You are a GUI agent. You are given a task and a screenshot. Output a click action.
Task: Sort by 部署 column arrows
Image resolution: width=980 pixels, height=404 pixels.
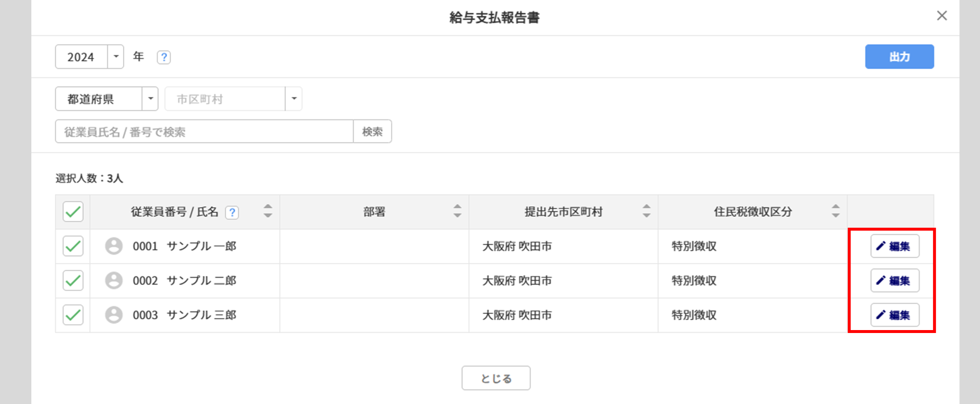point(457,211)
